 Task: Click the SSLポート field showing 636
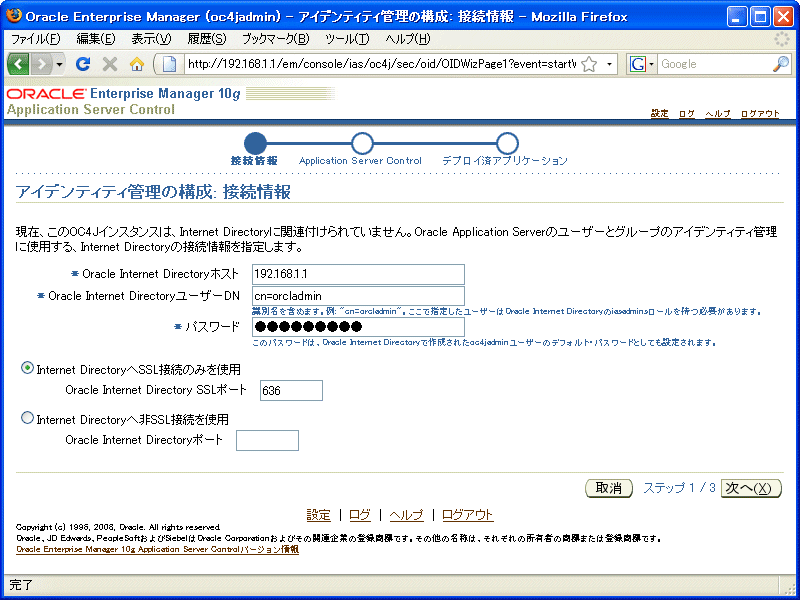(x=291, y=390)
